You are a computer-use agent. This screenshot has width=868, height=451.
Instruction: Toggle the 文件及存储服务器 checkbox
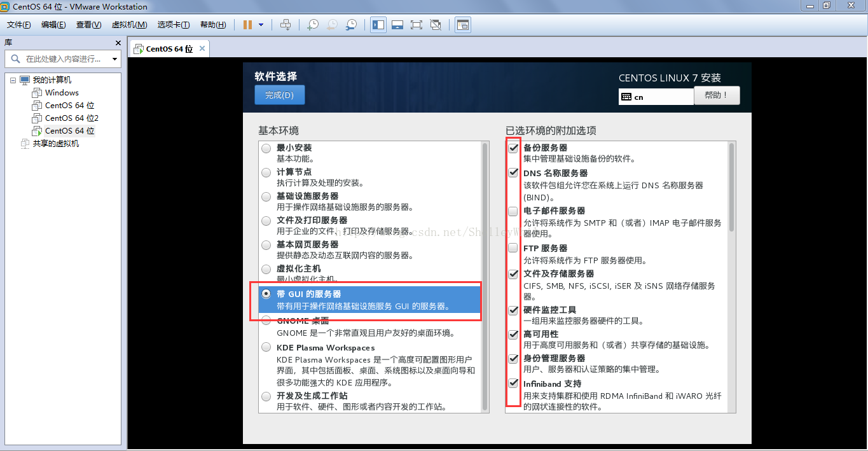513,274
